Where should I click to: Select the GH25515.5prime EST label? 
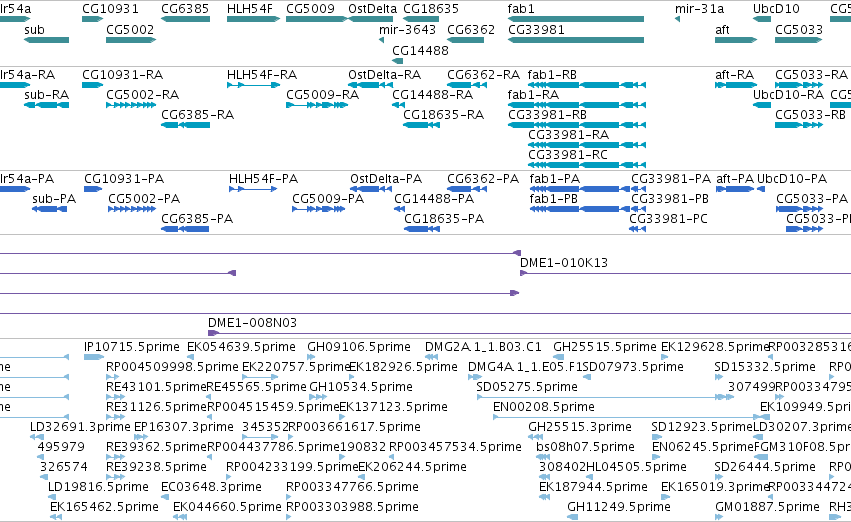tap(605, 347)
